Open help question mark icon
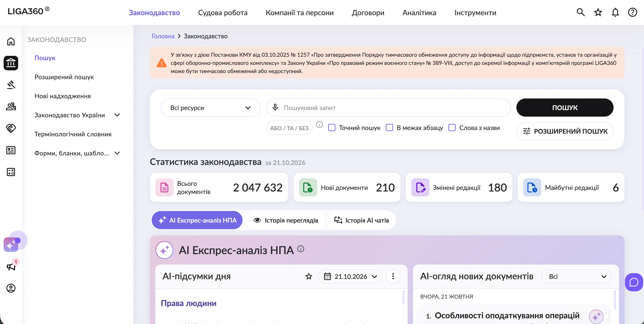 tap(632, 12)
